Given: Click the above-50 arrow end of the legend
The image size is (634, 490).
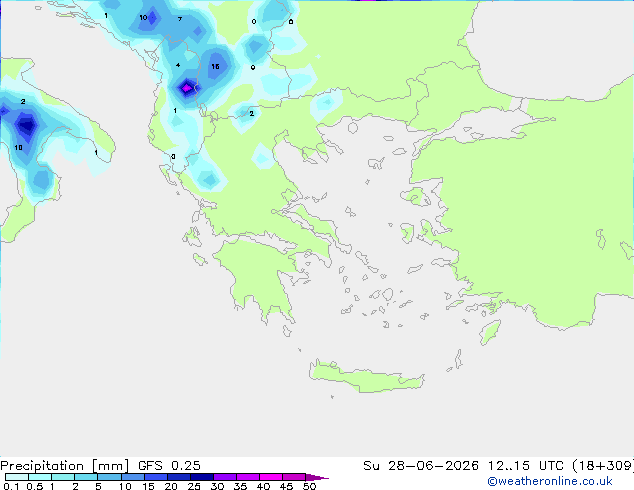Looking at the screenshot, I should [x=317, y=477].
